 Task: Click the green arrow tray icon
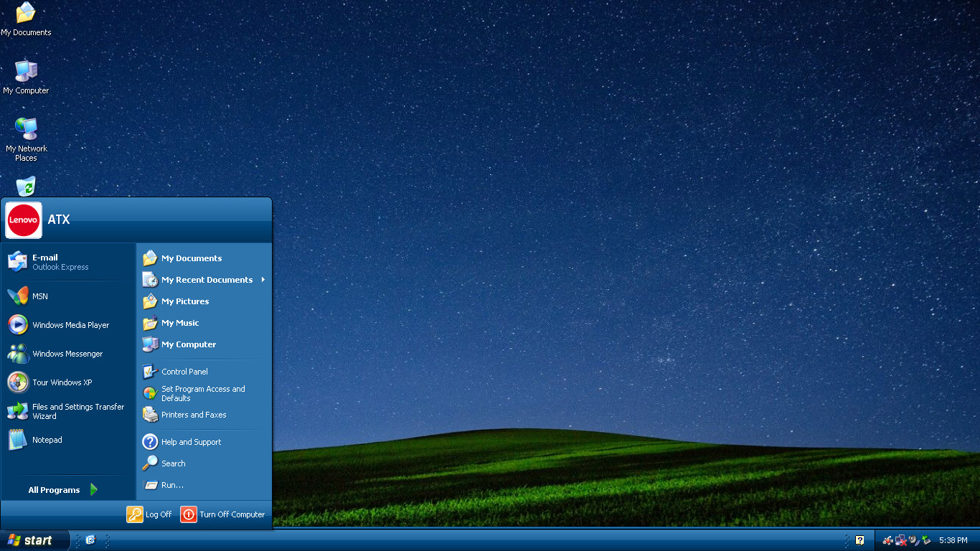(926, 540)
